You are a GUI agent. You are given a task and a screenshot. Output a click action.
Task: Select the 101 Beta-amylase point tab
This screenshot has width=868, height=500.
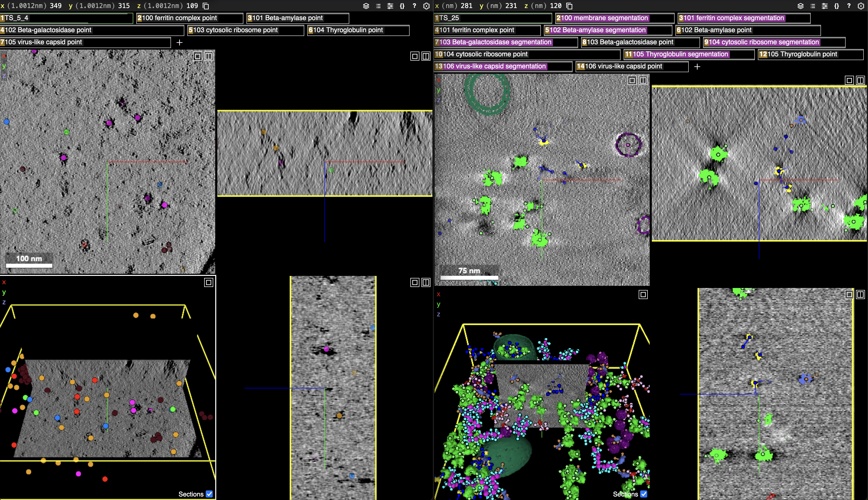click(298, 18)
